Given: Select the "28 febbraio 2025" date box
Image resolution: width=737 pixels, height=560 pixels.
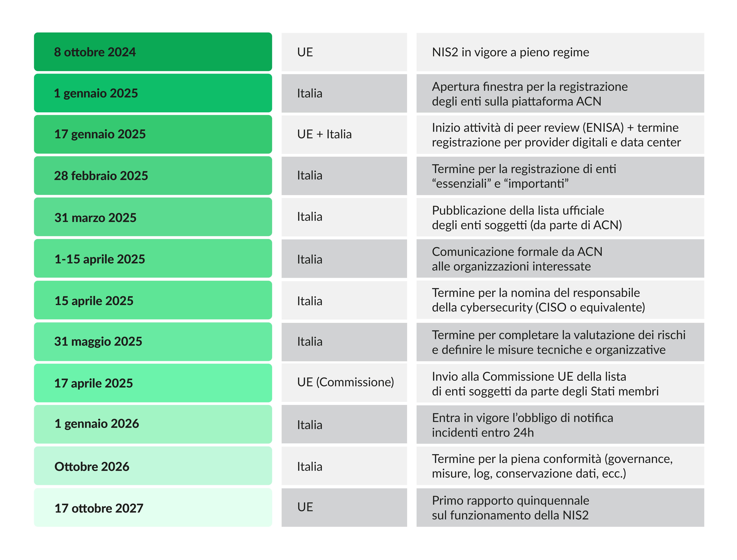Looking at the screenshot, I should [x=153, y=176].
